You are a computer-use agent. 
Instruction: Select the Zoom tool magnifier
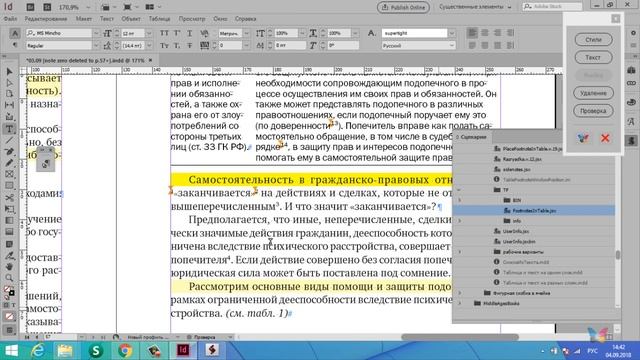[9, 278]
